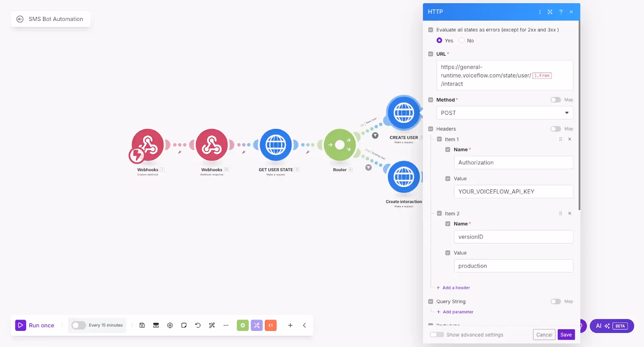Viewport: 644px width, 347px height.
Task: Open the GET USER STATE HTTP module
Action: point(276,145)
